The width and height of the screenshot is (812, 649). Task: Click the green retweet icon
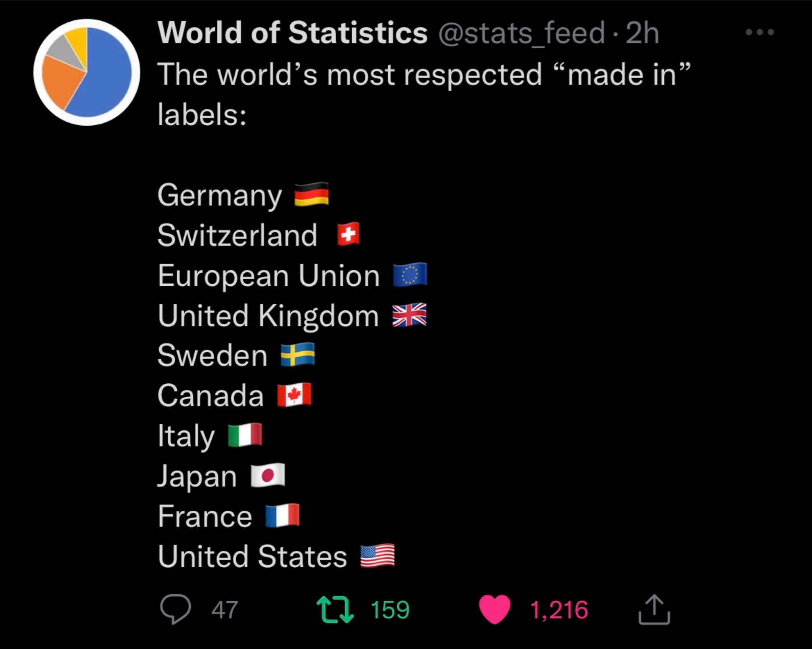point(335,609)
